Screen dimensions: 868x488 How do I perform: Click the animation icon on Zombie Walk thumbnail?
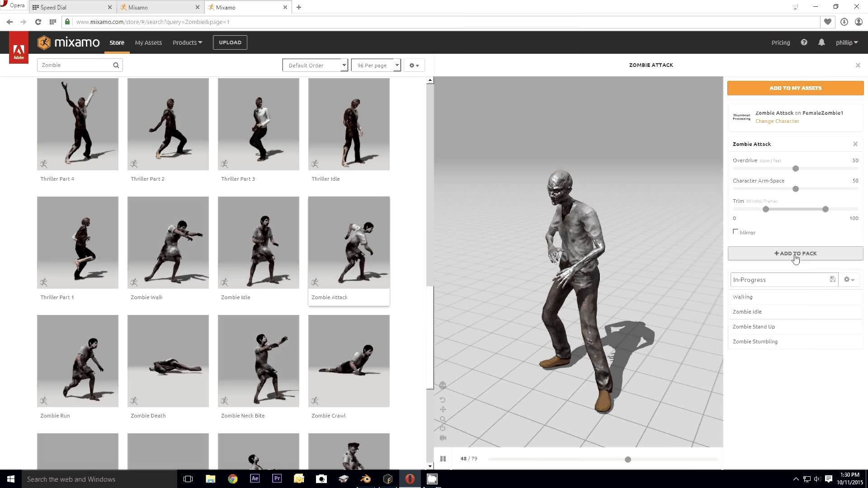pos(134,282)
